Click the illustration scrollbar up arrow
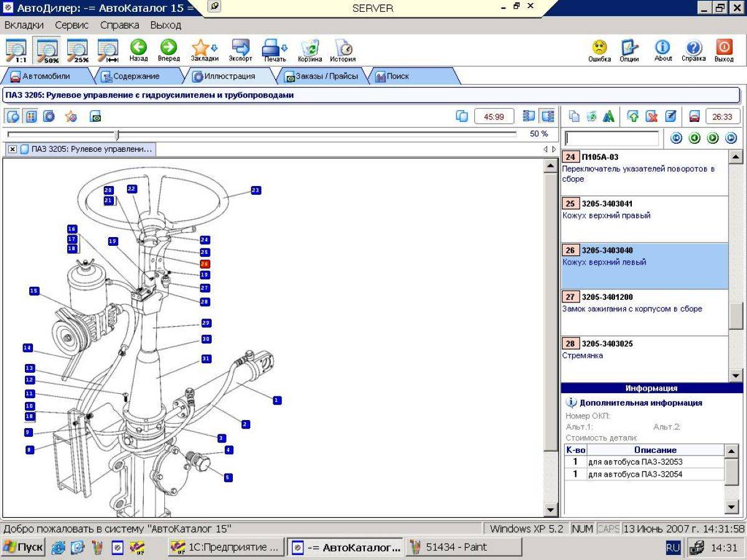The image size is (747, 560). [x=551, y=166]
